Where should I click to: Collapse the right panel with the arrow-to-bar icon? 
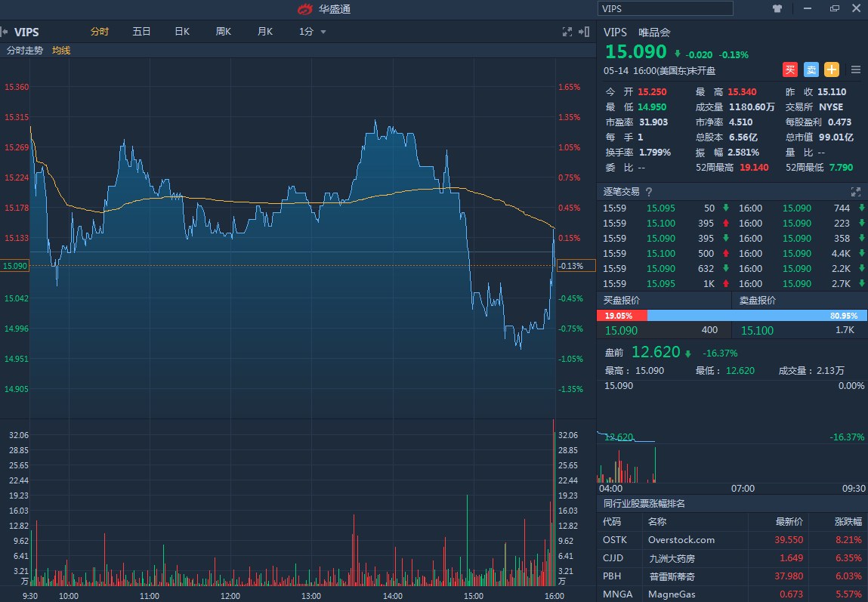pos(582,32)
